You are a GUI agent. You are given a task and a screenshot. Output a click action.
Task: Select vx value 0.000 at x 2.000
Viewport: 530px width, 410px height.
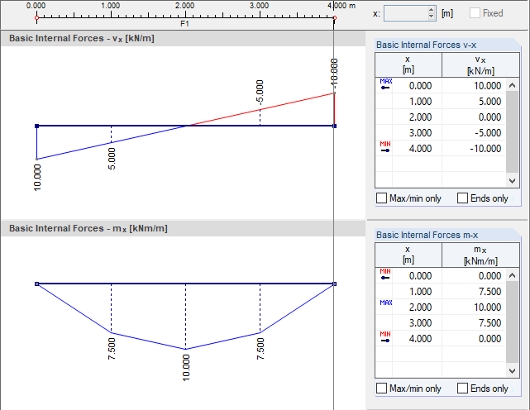coord(490,117)
